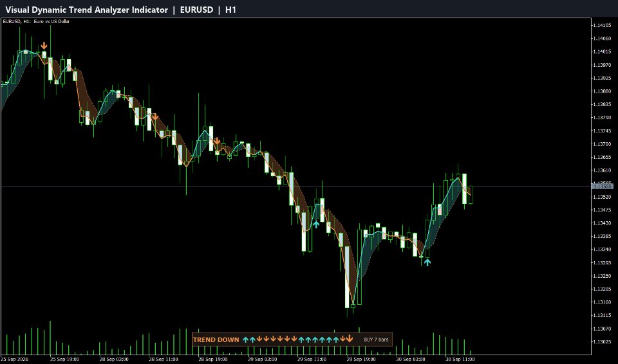Click the 28 Sep 03:00 time label
The width and height of the screenshot is (618, 364).
tap(114, 359)
